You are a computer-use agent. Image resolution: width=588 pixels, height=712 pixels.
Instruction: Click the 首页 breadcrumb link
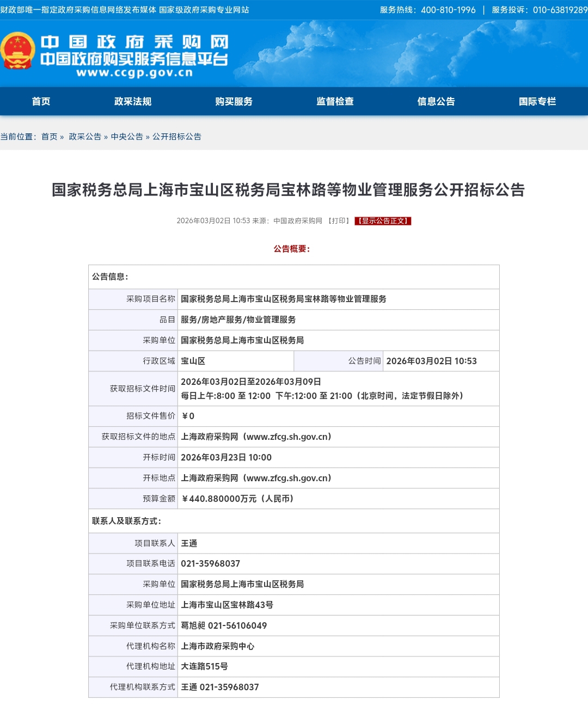point(49,137)
